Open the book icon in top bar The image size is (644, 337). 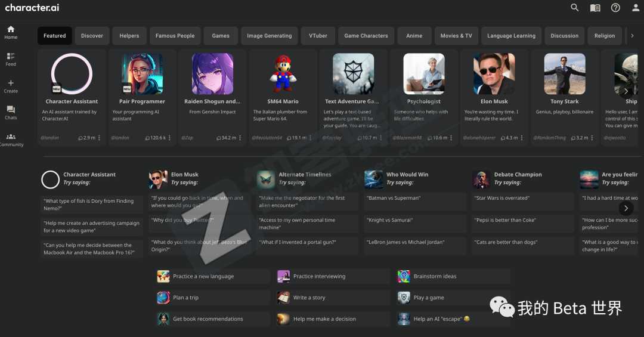click(595, 8)
